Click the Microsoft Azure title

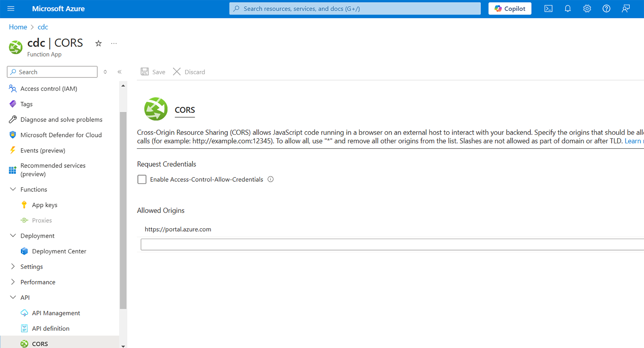[x=58, y=8]
